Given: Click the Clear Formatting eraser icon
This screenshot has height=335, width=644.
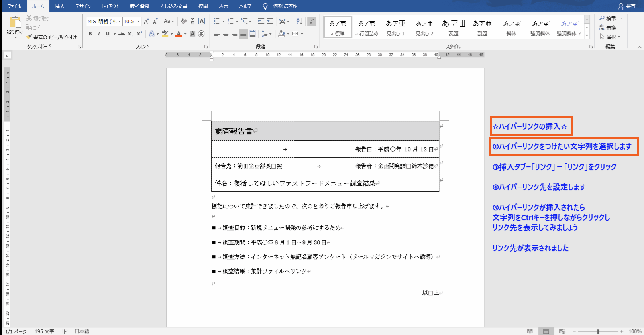Looking at the screenshot, I should tap(184, 21).
